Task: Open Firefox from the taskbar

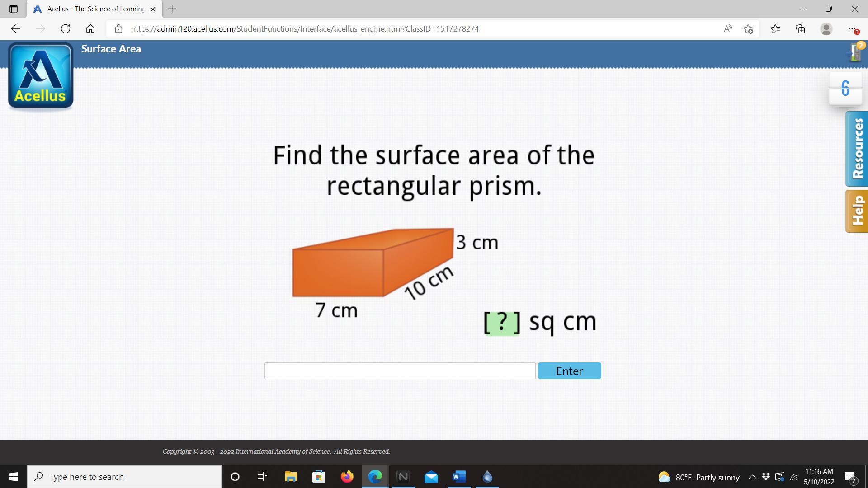Action: pos(347,477)
